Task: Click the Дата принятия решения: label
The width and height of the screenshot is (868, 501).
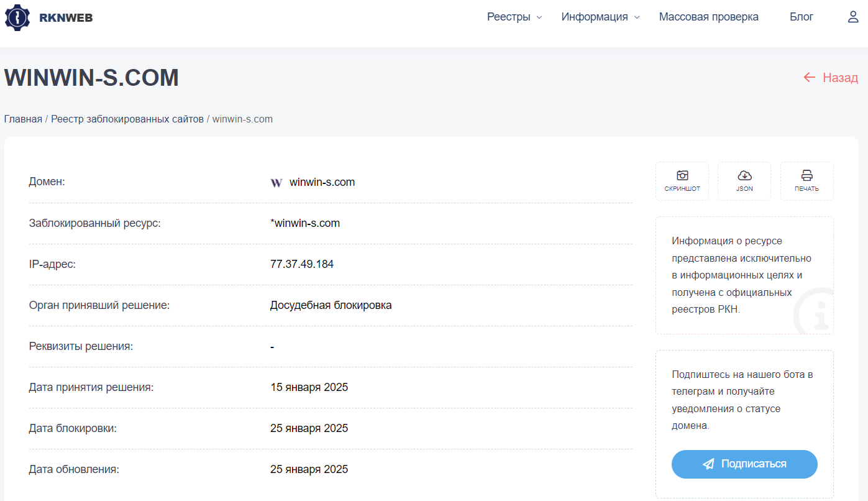Action: point(91,387)
